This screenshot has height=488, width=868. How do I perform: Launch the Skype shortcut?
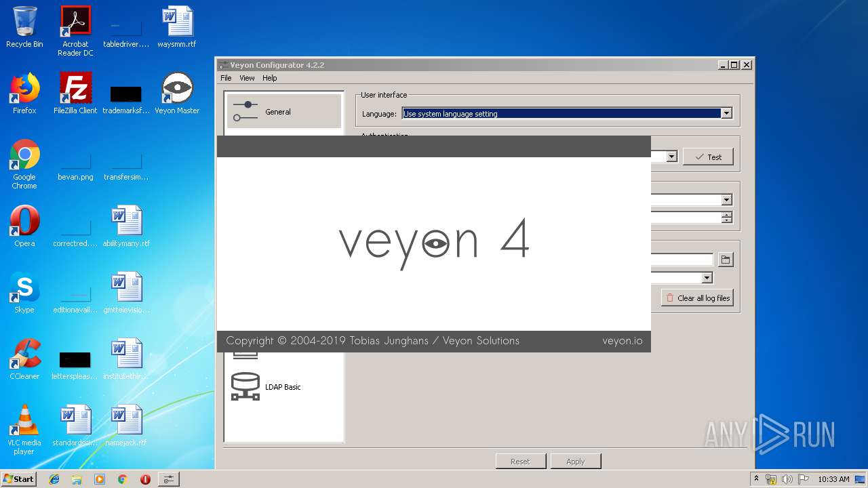pos(24,293)
